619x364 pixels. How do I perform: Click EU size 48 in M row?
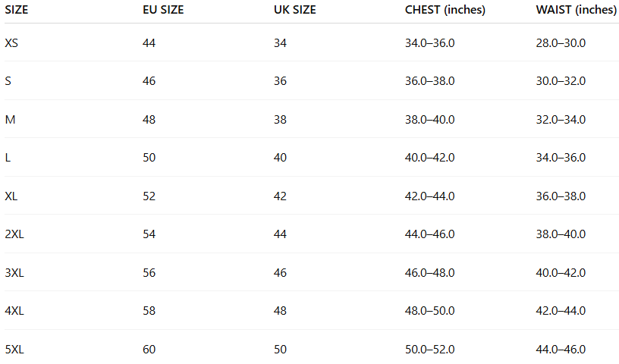click(x=149, y=120)
